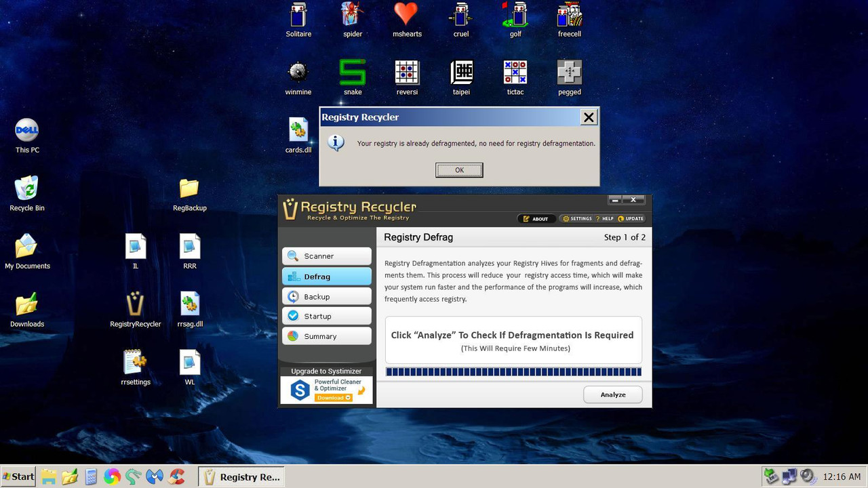The width and height of the screenshot is (868, 488).
Task: Click Systimizer Download ad banner
Action: coord(327,390)
